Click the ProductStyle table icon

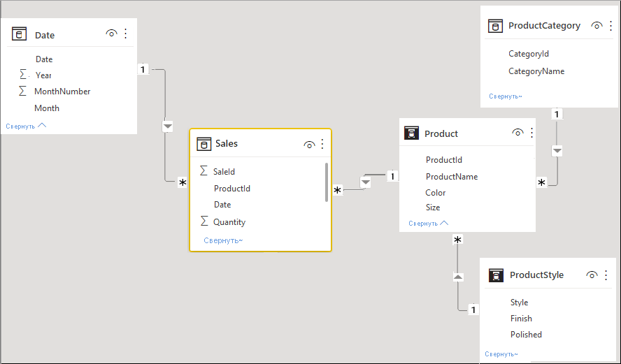(496, 275)
